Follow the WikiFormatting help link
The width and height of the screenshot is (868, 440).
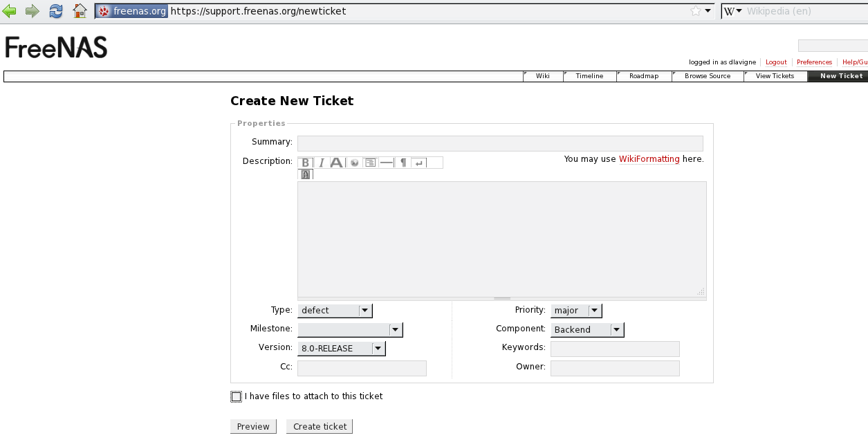coord(649,159)
